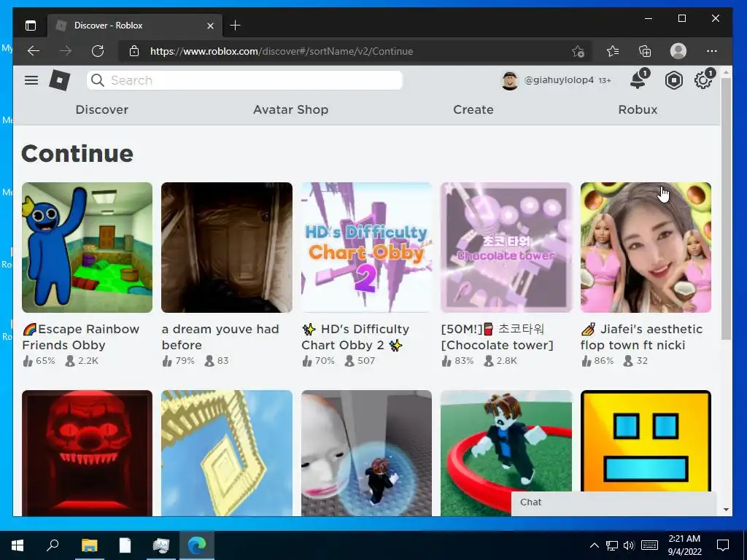Open HD's Difficulty Chart Obby 2 title
The height and width of the screenshot is (560, 747).
[355, 337]
